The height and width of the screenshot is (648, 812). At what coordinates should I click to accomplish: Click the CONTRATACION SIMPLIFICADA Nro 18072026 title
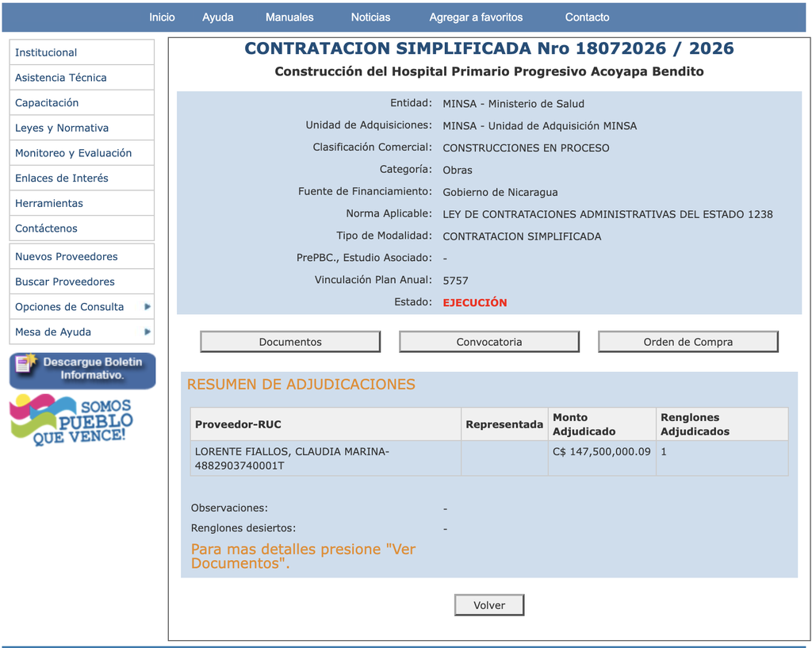[x=488, y=48]
